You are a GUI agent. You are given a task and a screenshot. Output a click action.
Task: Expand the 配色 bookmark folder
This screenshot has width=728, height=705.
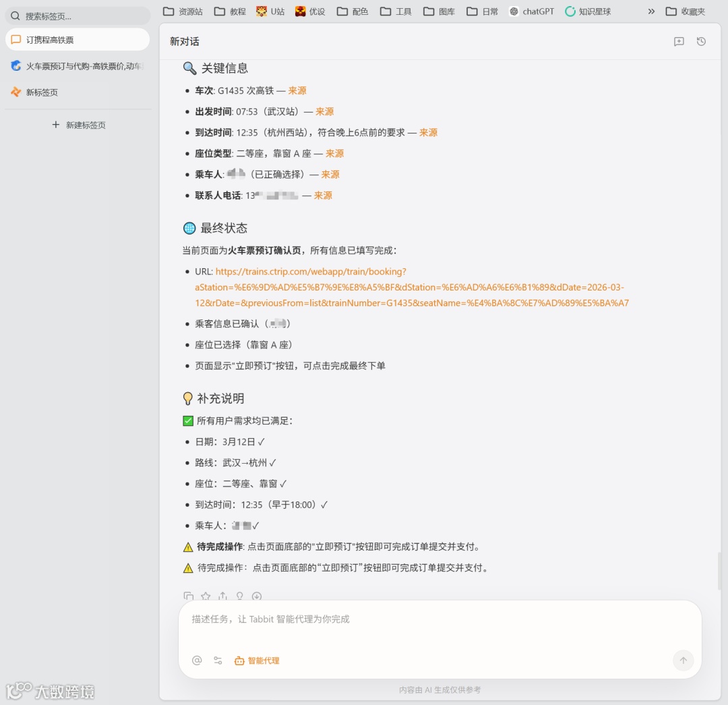tap(353, 11)
